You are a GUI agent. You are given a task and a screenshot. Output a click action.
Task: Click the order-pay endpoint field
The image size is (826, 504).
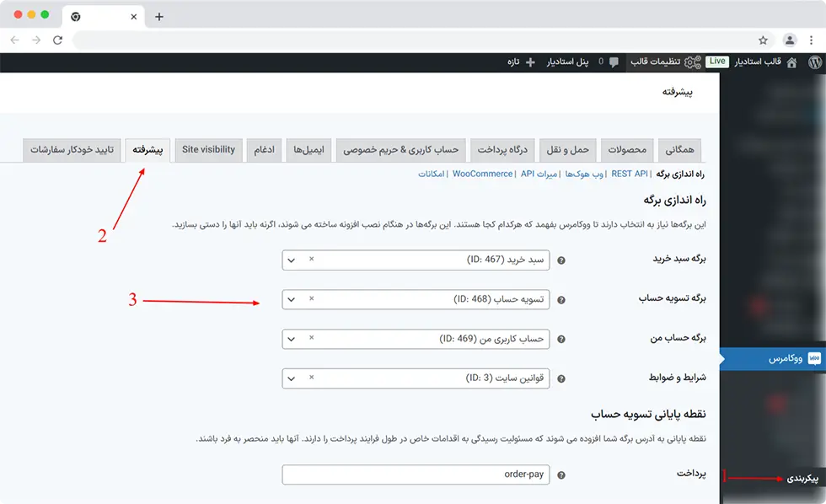click(x=416, y=475)
